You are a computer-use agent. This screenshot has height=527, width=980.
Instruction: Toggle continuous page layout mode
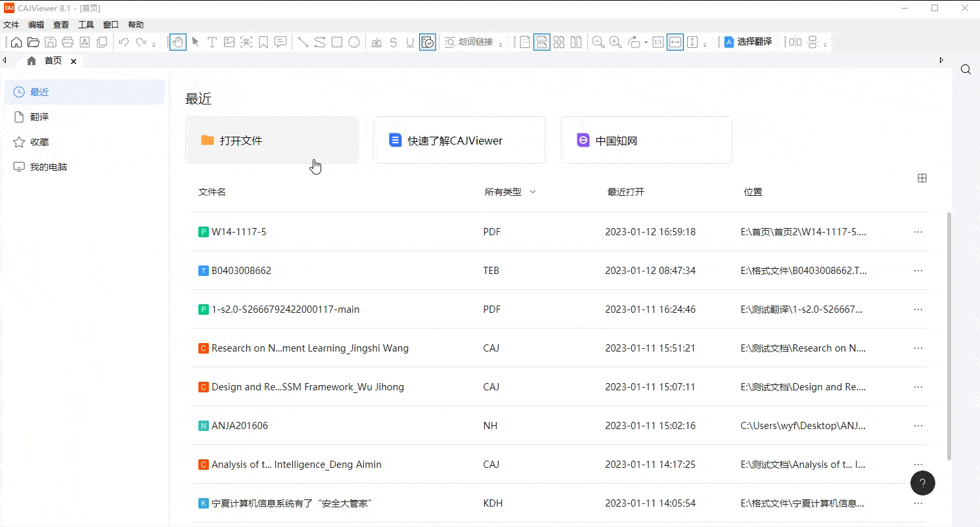pyautogui.click(x=542, y=42)
